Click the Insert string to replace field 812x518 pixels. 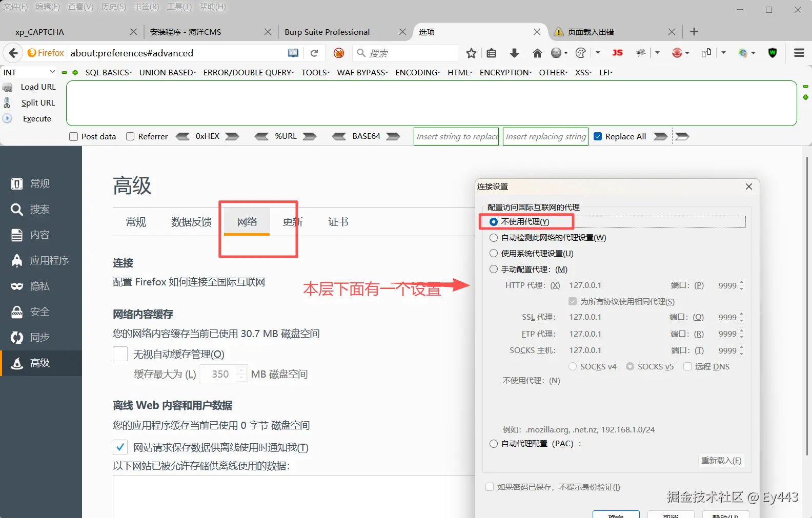click(x=456, y=136)
